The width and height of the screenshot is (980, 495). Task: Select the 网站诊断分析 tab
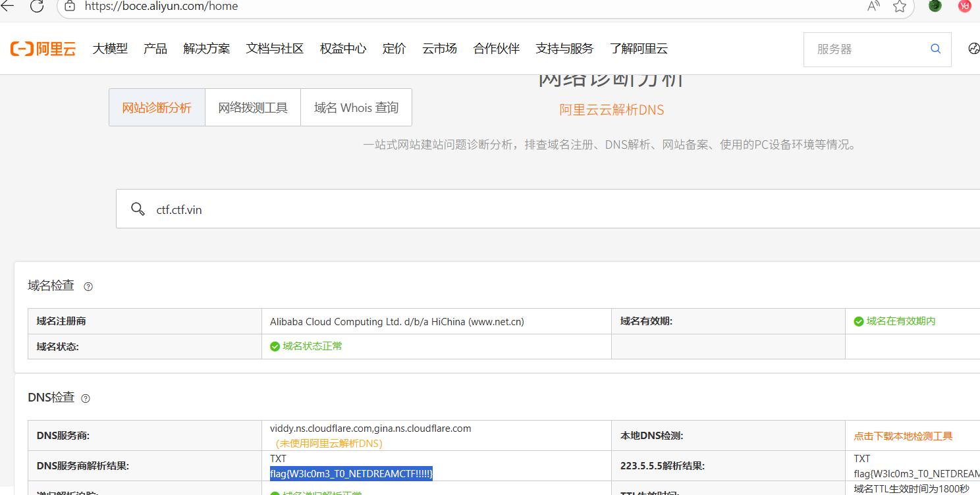tap(157, 107)
